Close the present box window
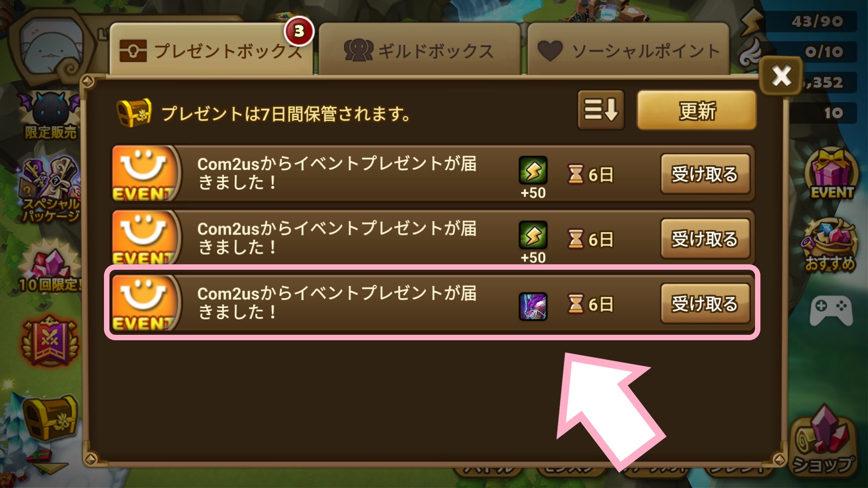The image size is (868, 488). [x=782, y=75]
